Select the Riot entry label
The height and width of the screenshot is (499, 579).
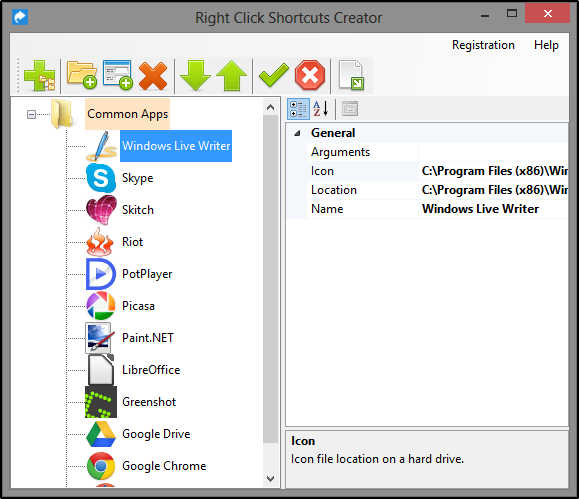click(x=132, y=242)
